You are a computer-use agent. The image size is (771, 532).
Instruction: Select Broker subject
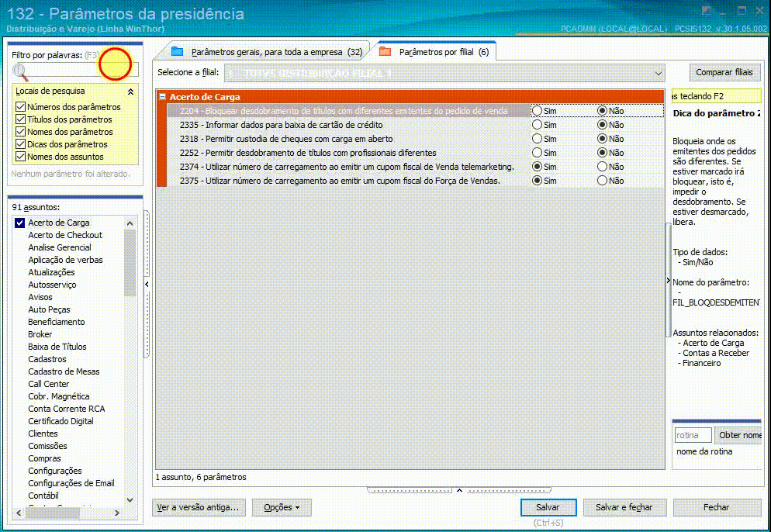pyautogui.click(x=40, y=334)
